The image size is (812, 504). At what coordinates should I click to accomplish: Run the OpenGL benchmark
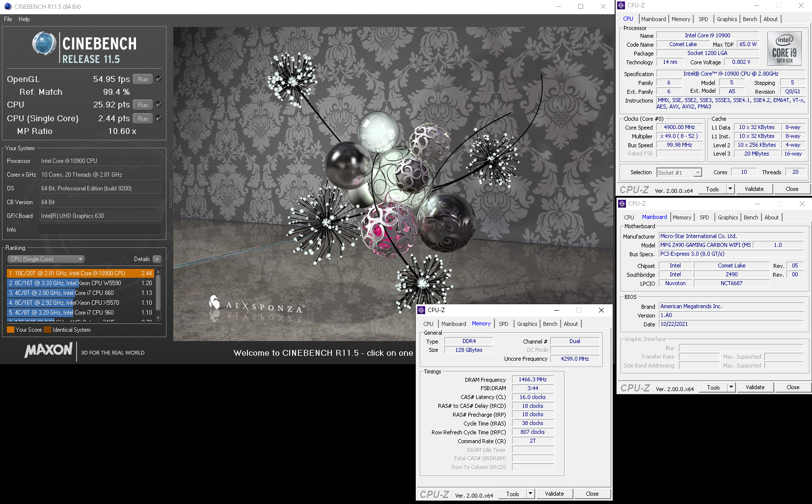click(143, 79)
